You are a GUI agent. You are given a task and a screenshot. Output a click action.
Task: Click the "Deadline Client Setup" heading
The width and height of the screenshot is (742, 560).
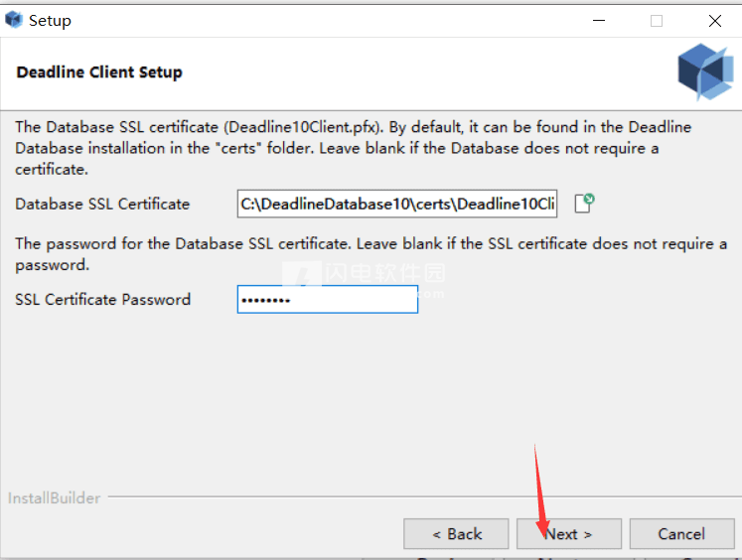coord(99,72)
